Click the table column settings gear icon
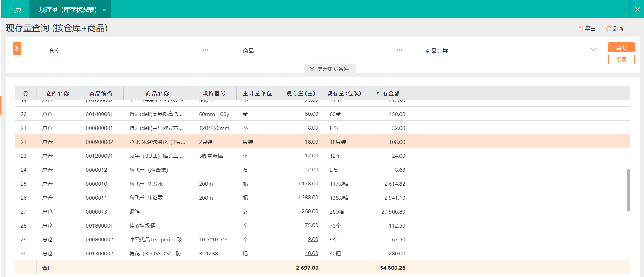 tap(25, 93)
